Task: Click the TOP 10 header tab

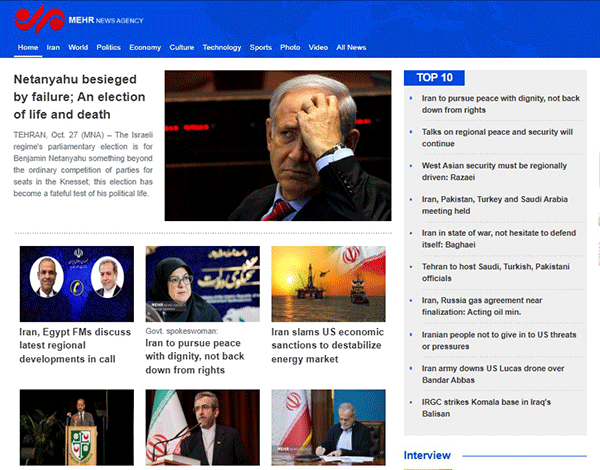Action: [434, 78]
